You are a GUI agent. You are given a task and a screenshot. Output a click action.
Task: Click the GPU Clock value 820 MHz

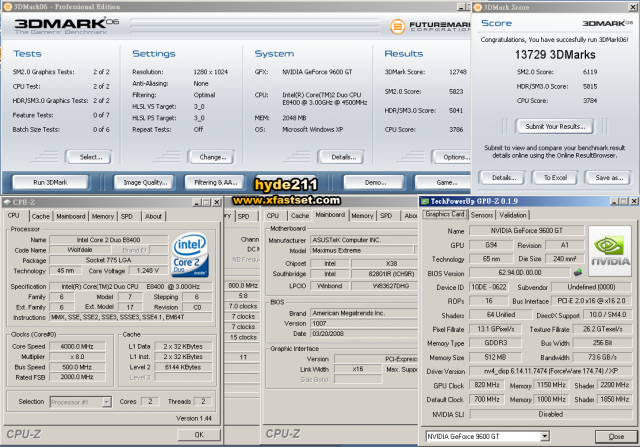487,385
